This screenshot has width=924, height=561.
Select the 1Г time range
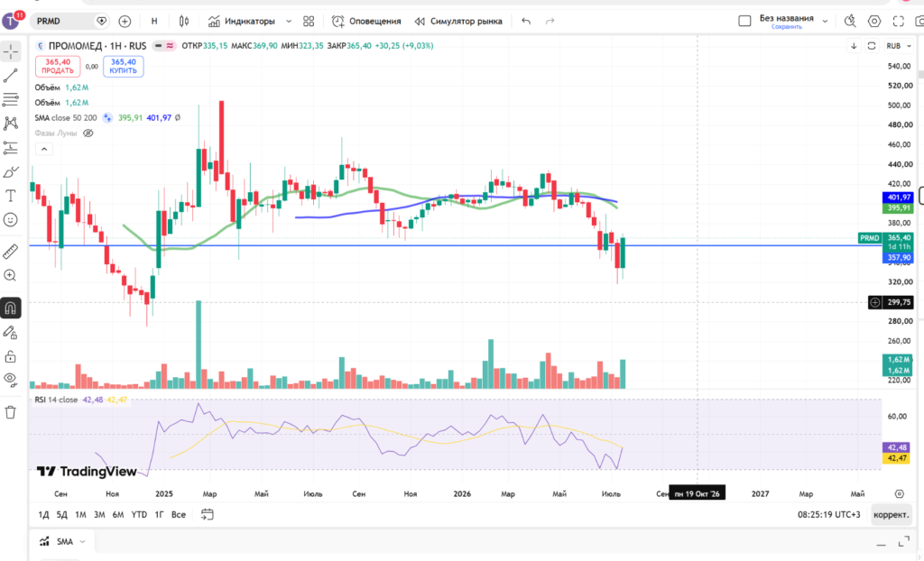click(x=159, y=514)
